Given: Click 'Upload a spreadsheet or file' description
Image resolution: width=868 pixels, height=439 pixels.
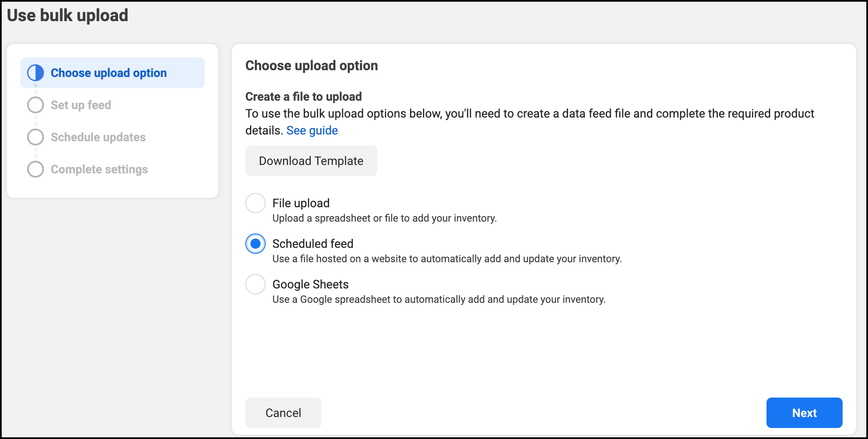Looking at the screenshot, I should coord(385,218).
